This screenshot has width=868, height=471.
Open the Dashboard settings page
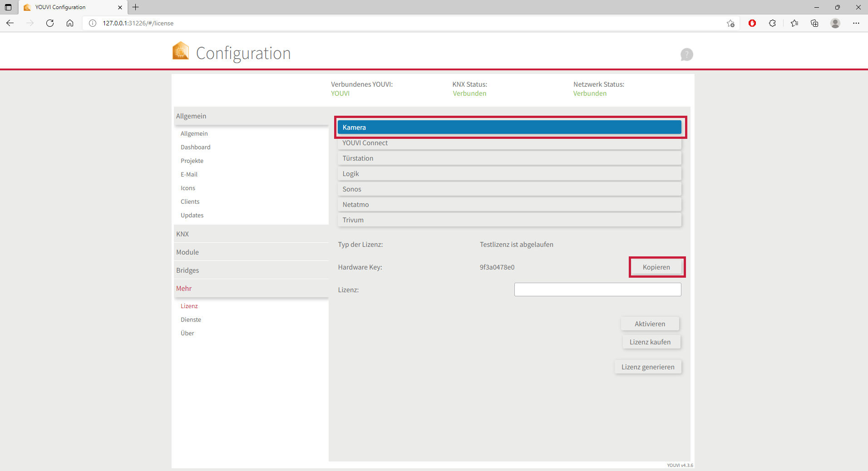196,147
